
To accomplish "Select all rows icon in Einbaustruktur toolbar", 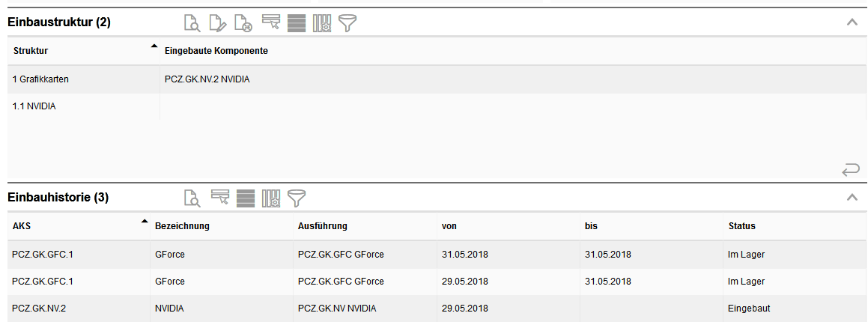I will pos(297,23).
